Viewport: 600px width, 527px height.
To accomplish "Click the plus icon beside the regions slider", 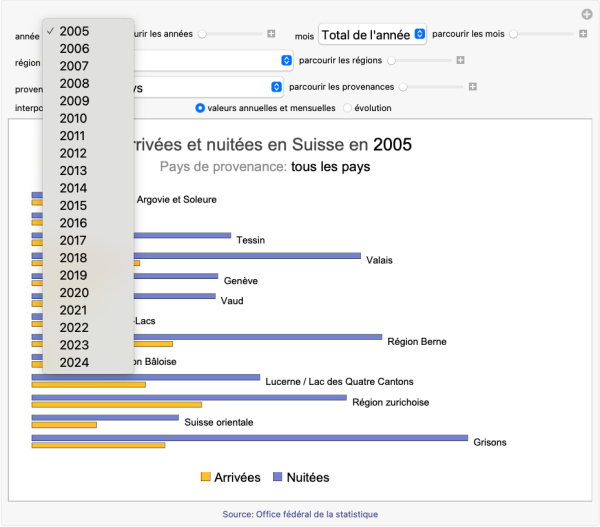I will pos(460,60).
